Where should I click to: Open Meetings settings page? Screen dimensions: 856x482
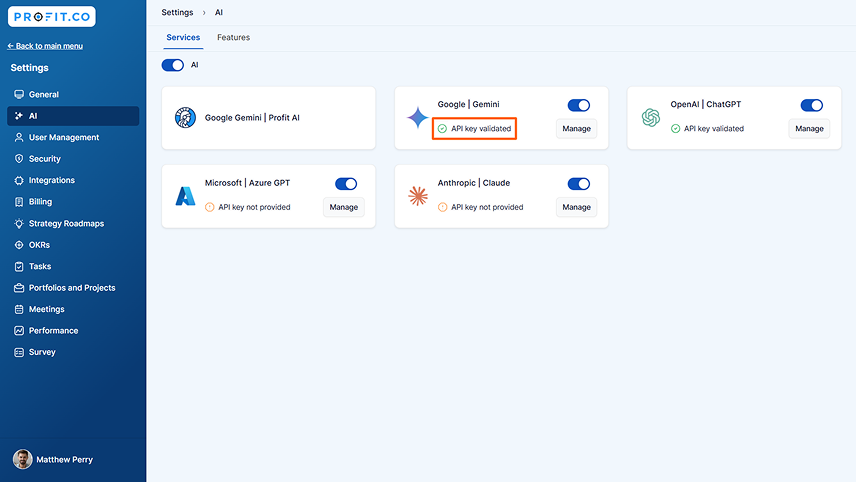tap(73, 310)
